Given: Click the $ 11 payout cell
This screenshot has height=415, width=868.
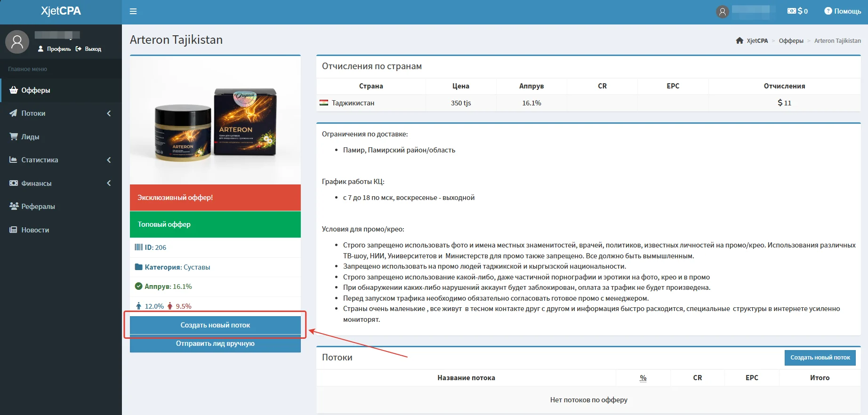Looking at the screenshot, I should pyautogui.click(x=784, y=103).
